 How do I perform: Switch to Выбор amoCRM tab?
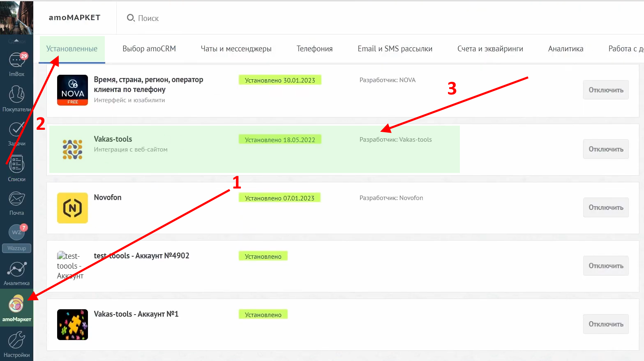pos(149,49)
